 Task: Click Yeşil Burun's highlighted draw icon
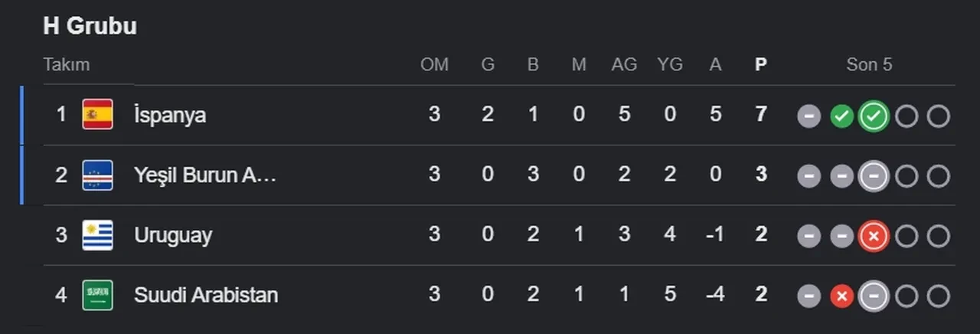pyautogui.click(x=874, y=177)
